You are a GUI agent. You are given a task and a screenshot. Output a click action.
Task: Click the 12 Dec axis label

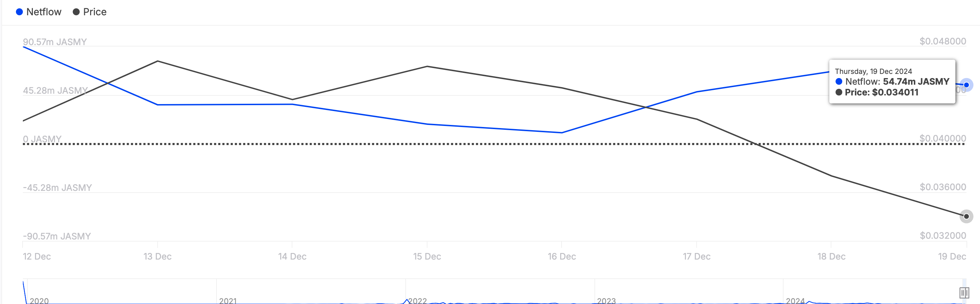[x=37, y=256]
